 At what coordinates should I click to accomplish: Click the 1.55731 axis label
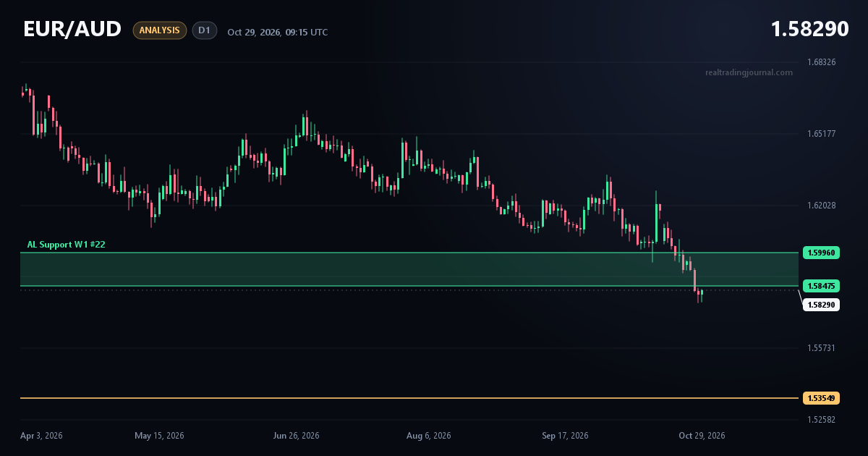point(821,348)
